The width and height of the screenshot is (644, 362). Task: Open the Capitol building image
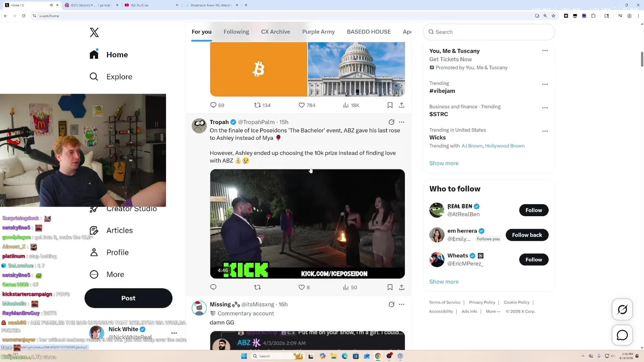click(x=356, y=69)
